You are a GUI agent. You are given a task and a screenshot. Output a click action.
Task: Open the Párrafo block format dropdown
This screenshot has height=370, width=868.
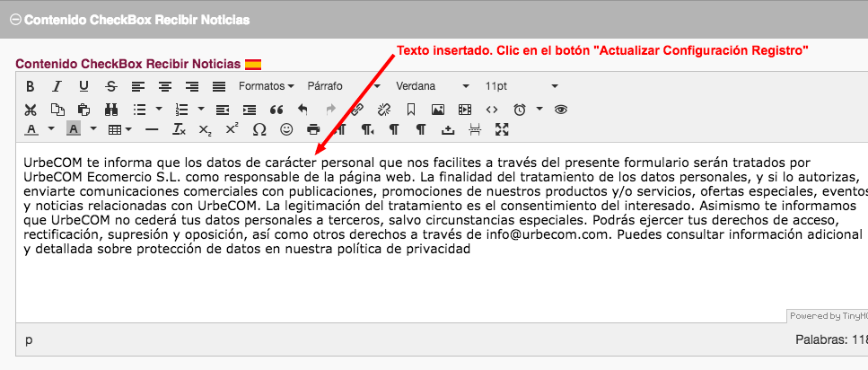click(x=344, y=86)
